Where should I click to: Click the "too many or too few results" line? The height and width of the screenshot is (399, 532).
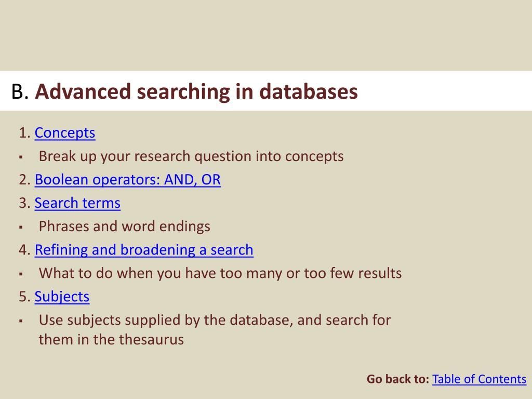point(220,273)
